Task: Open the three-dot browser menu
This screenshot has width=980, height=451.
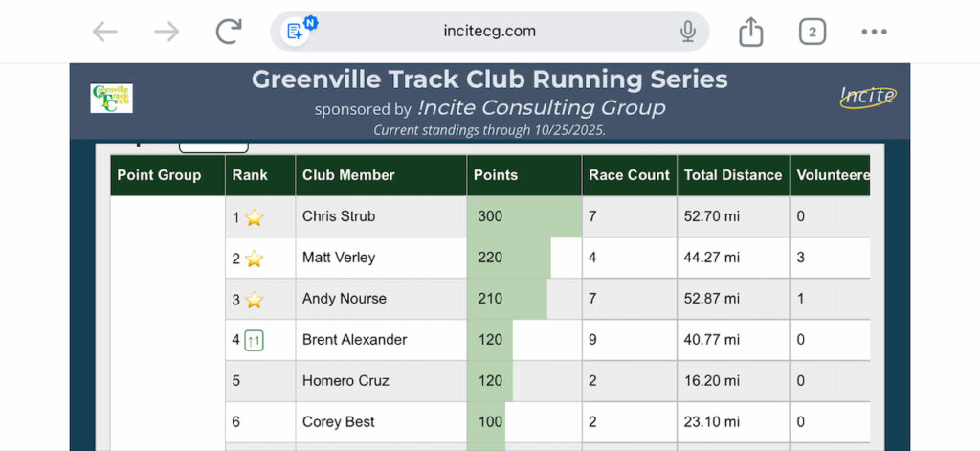Action: point(874,32)
